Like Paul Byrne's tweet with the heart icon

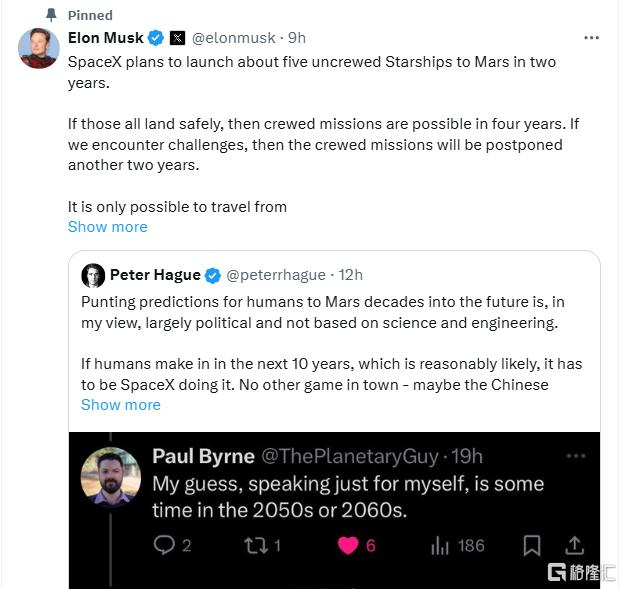[x=347, y=545]
